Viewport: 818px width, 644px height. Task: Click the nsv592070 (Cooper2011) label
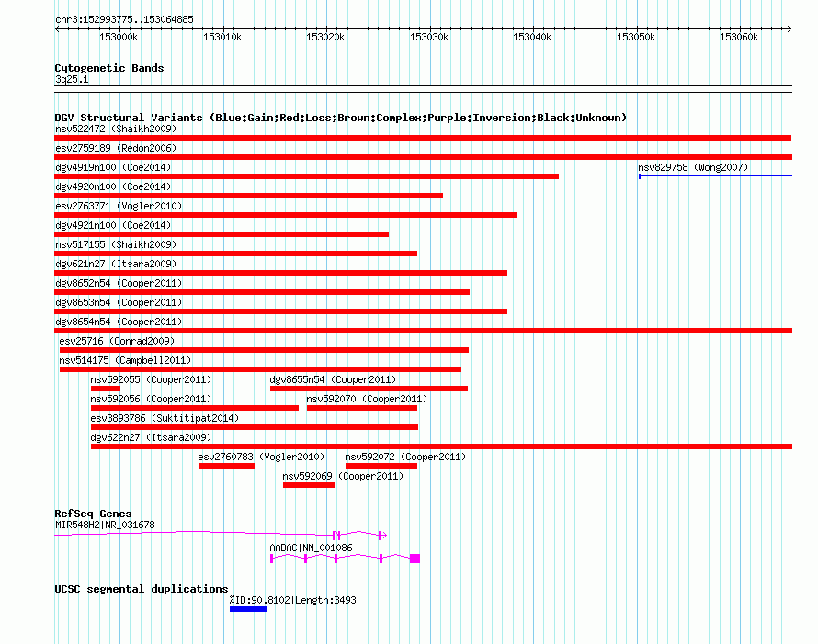click(x=367, y=399)
